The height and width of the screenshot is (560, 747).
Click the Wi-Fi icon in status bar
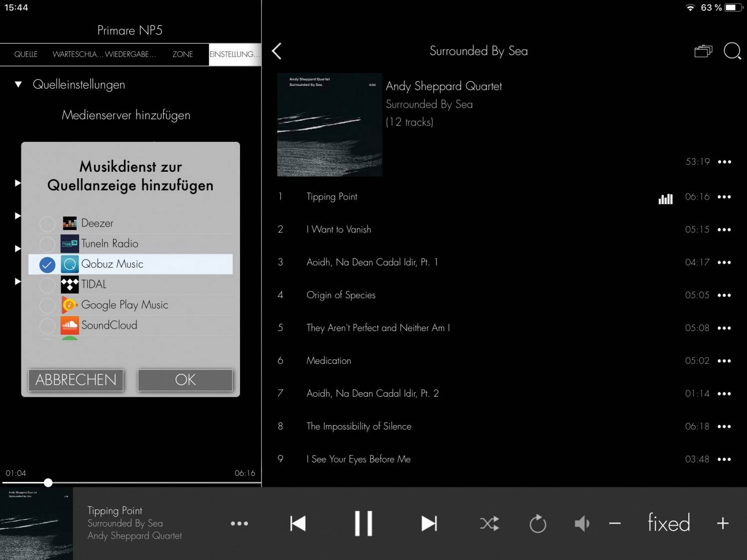690,7
